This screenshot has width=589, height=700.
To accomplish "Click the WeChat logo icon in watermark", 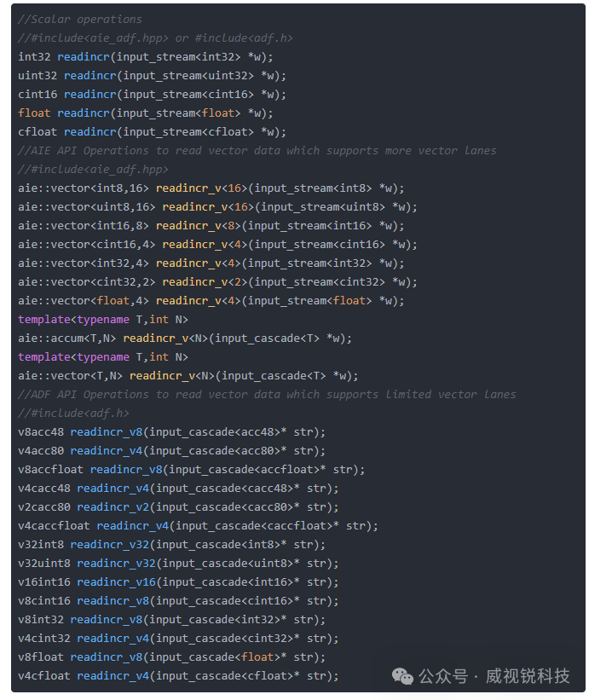I will coord(402,676).
